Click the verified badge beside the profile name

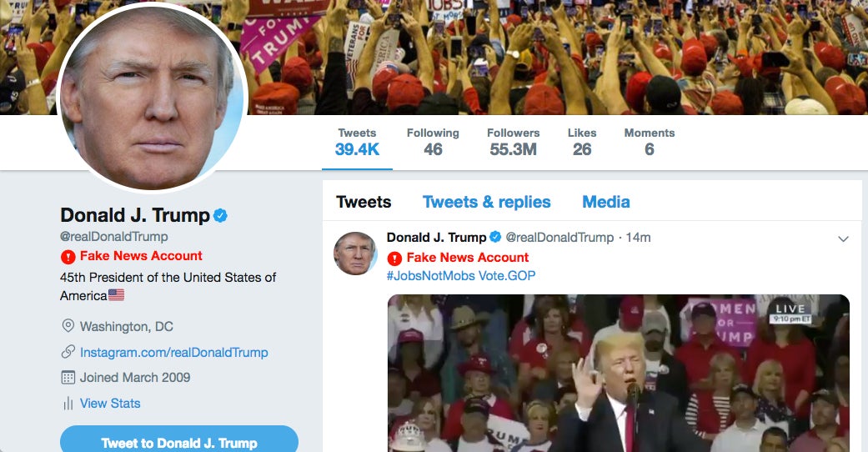[220, 215]
